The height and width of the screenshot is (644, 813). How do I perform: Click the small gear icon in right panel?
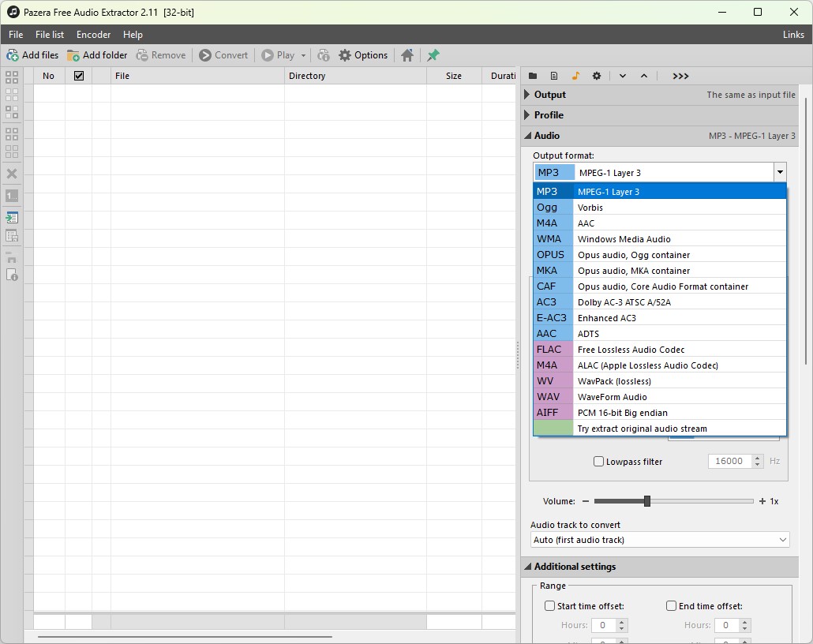coord(597,77)
